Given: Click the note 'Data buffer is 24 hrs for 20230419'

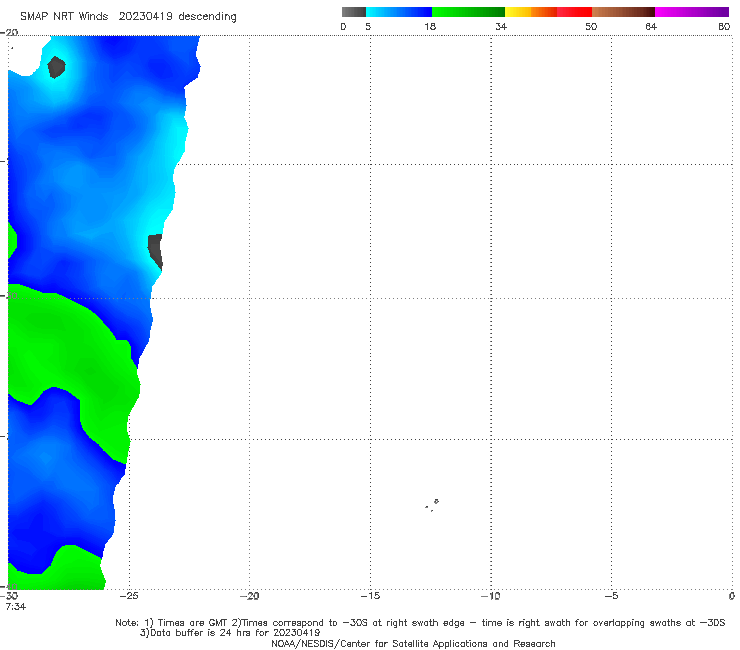Looking at the screenshot, I should pos(230,633).
